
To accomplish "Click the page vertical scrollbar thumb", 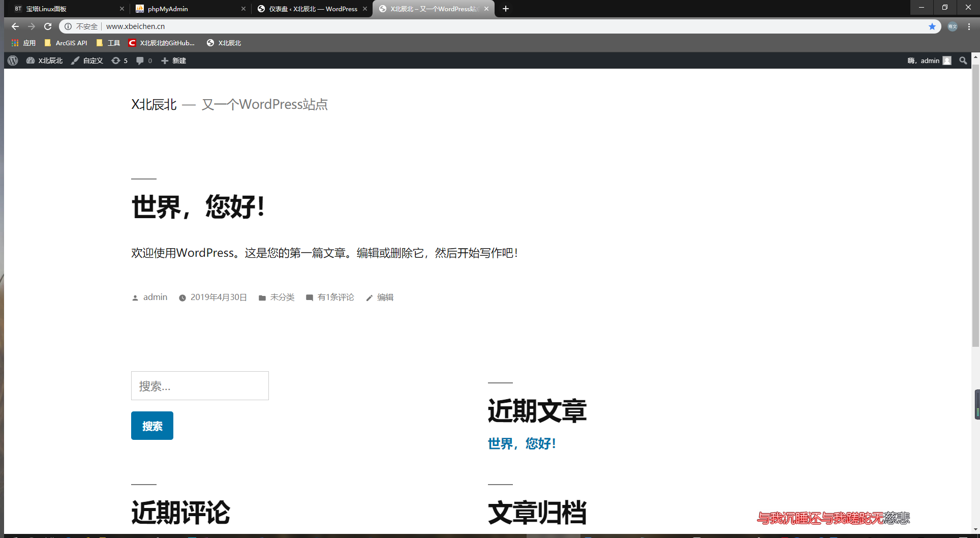I will pyautogui.click(x=975, y=206).
